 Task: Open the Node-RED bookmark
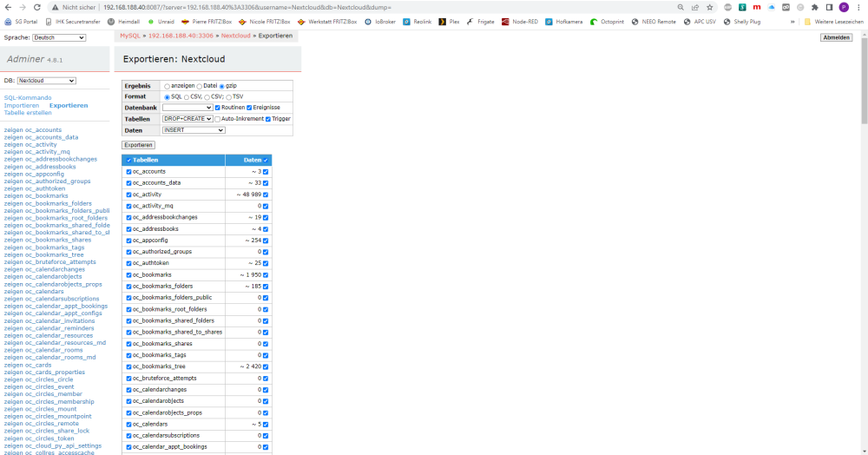click(520, 22)
